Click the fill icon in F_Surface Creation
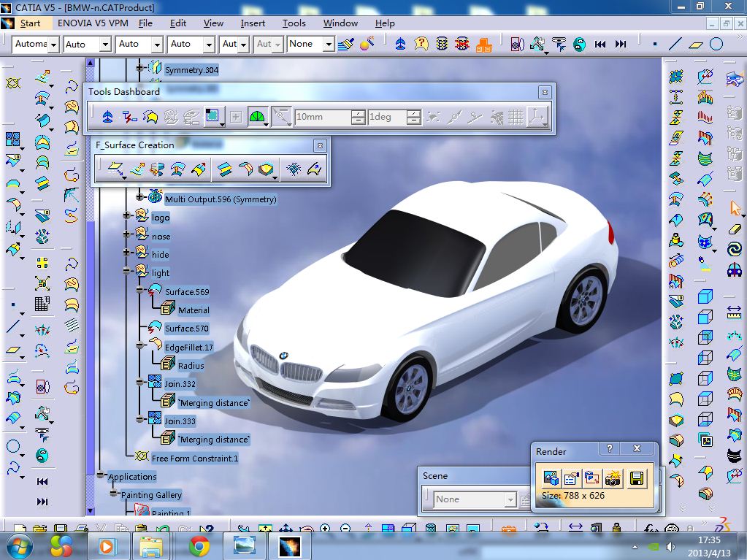Viewport: 747px width, 560px height. (265, 169)
